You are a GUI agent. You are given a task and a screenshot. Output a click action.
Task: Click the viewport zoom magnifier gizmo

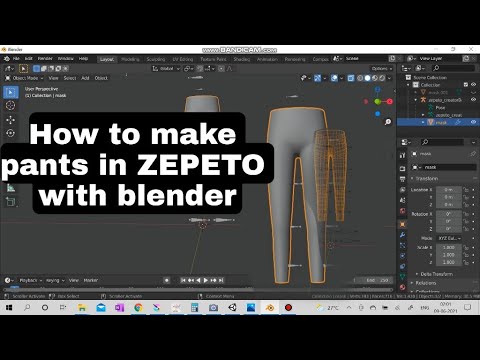click(x=388, y=122)
